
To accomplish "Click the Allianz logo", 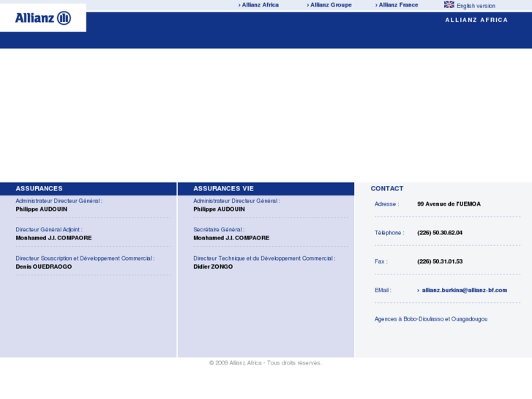I will (43, 18).
